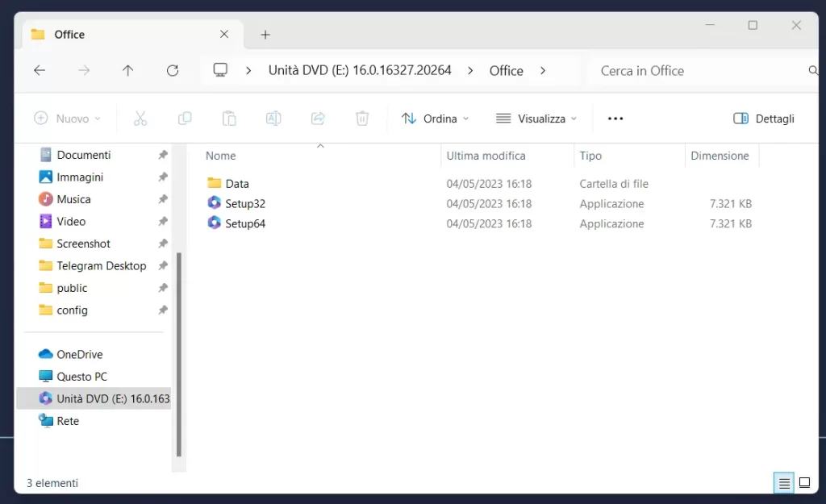Unpin Immagini using its pin icon
Viewport: 826px width, 504px height.
tap(163, 177)
